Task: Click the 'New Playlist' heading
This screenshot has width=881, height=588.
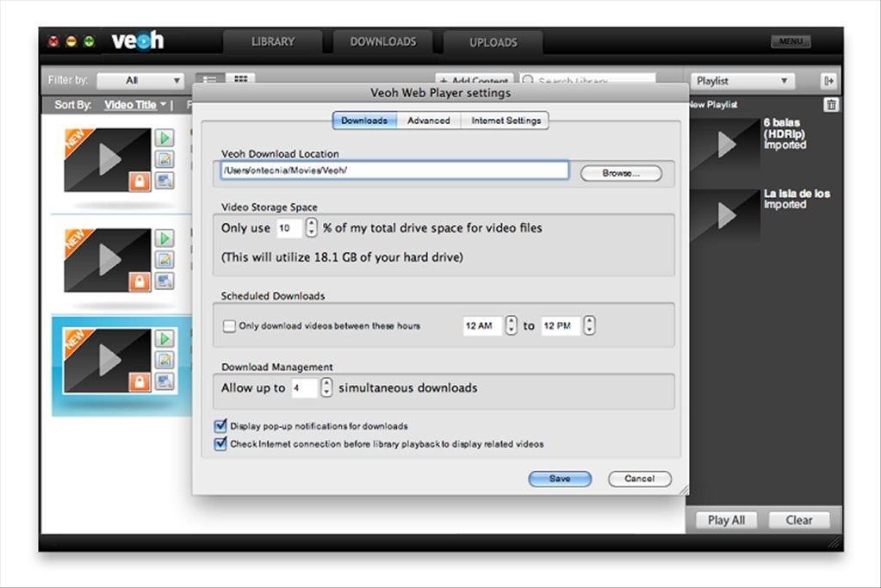Action: click(x=714, y=104)
